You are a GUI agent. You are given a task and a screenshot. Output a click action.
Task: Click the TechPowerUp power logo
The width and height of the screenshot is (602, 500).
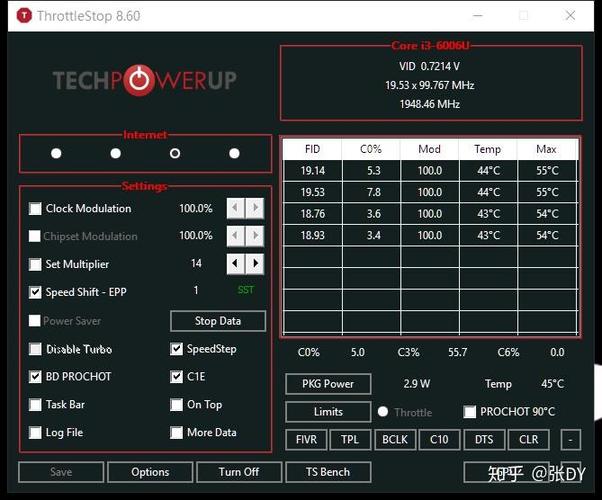(139, 81)
